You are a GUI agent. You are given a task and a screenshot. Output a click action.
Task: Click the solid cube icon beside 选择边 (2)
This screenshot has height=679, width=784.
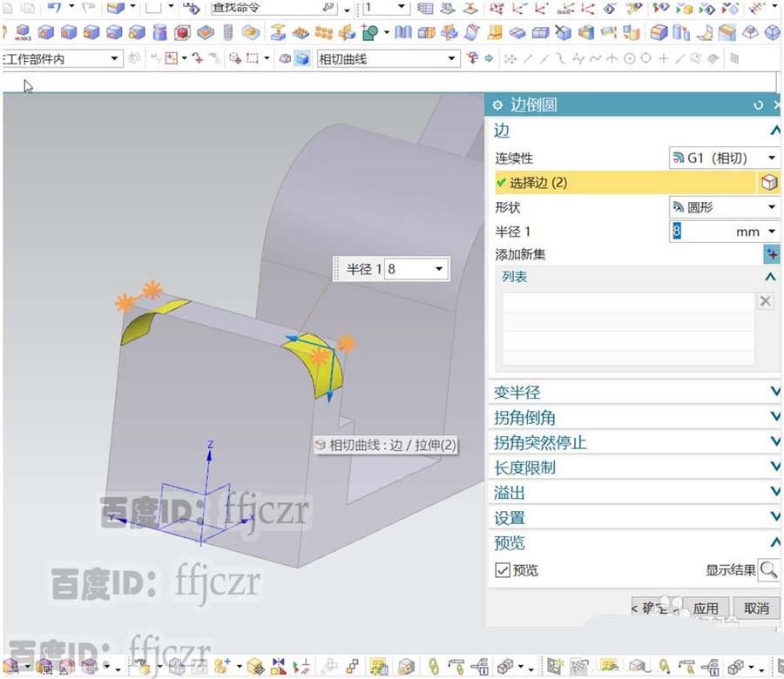click(x=769, y=182)
